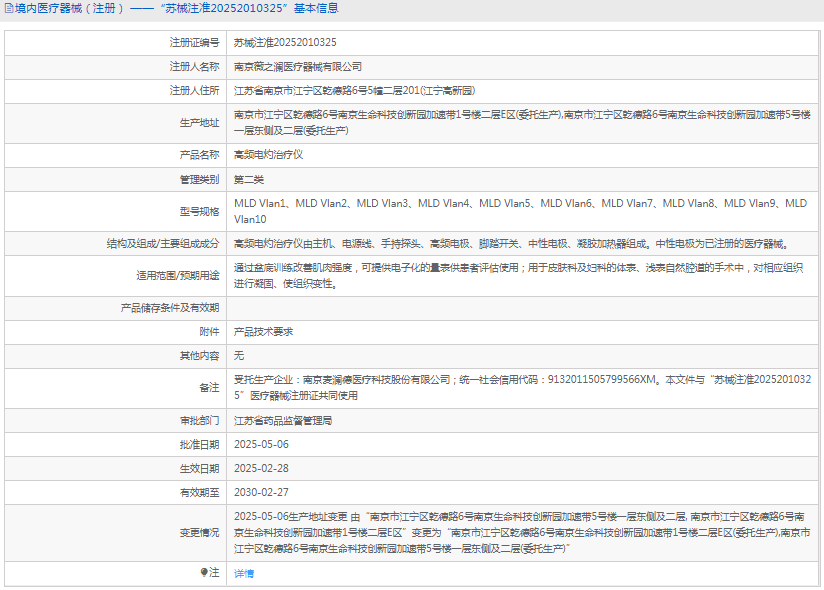Select approving authority 江苏省药品监督管理局
Viewport: 824px width, 590px height.
(283, 421)
